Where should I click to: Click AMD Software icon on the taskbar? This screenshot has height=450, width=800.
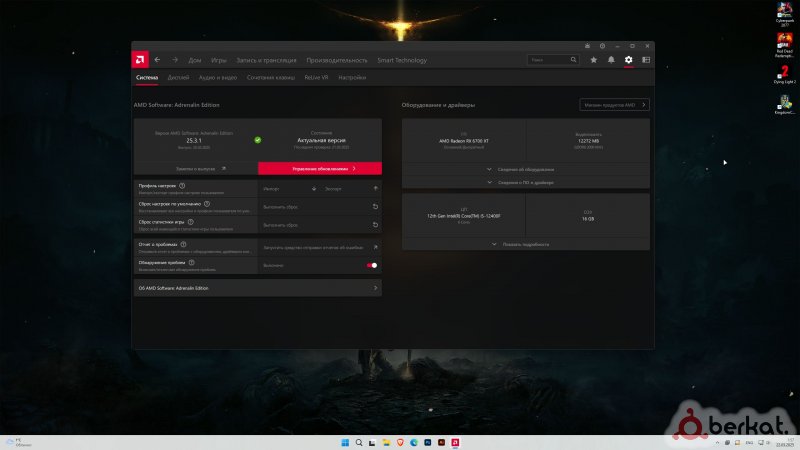pos(455,442)
